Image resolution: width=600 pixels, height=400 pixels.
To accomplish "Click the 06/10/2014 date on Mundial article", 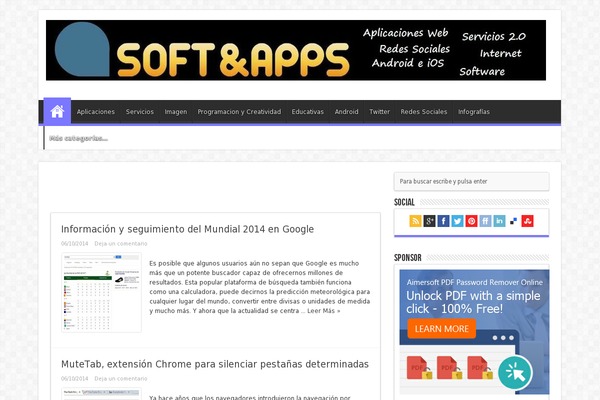I will (x=74, y=243).
